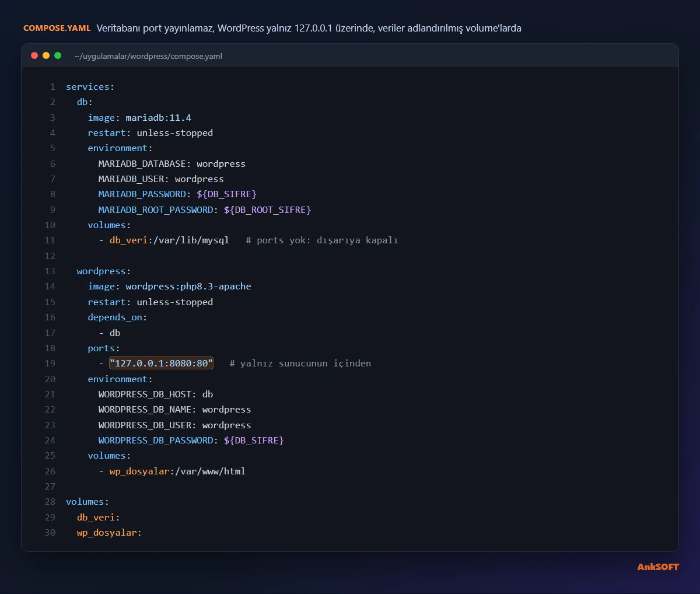The width and height of the screenshot is (700, 594).
Task: Click 'MARIADB_PASSWORD' key
Action: click(142, 194)
